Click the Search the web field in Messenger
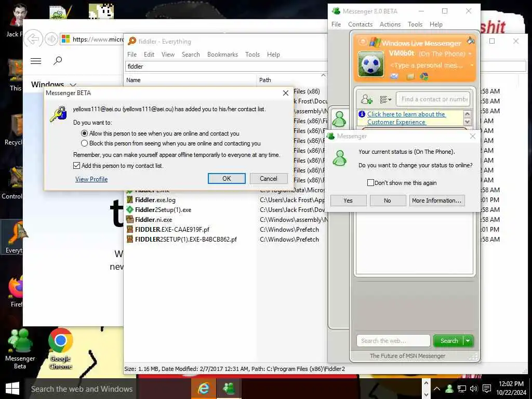 [x=394, y=341]
